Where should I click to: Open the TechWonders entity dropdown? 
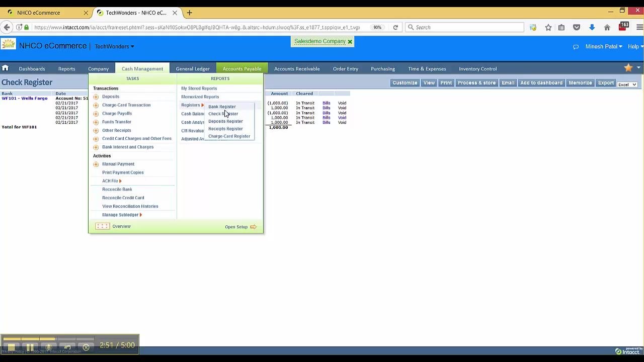(x=114, y=46)
